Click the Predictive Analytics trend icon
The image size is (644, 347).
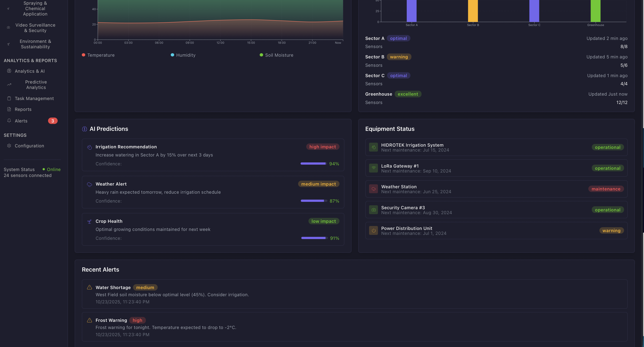pos(9,85)
